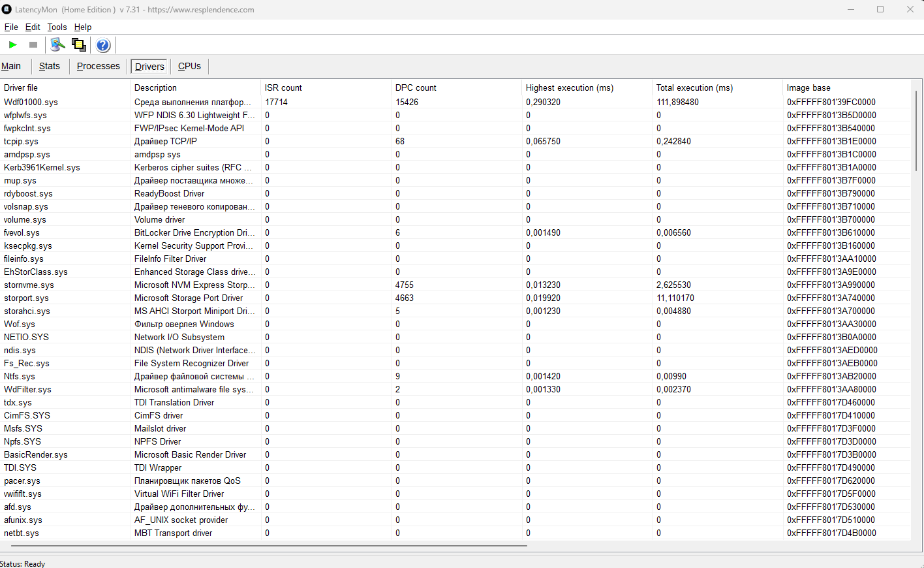The height and width of the screenshot is (568, 924).
Task: Sort by Highest execution (ms) column header
Action: click(x=587, y=87)
